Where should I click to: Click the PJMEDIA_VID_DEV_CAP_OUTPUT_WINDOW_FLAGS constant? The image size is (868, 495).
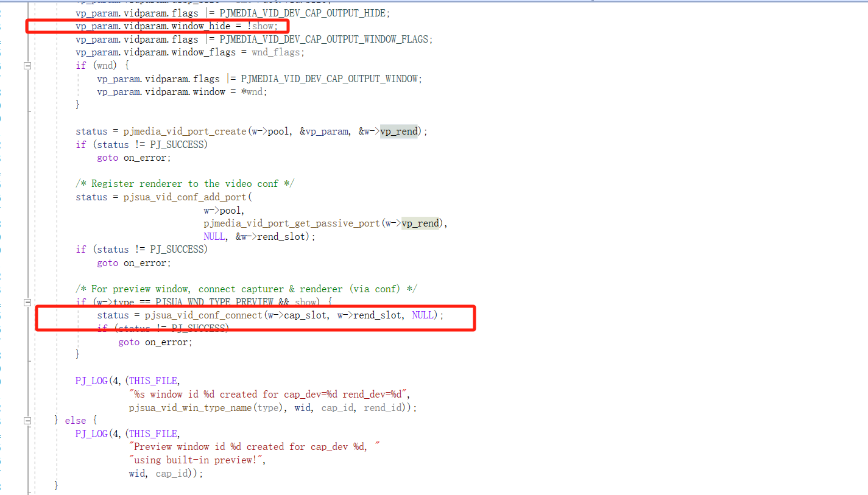(x=325, y=40)
